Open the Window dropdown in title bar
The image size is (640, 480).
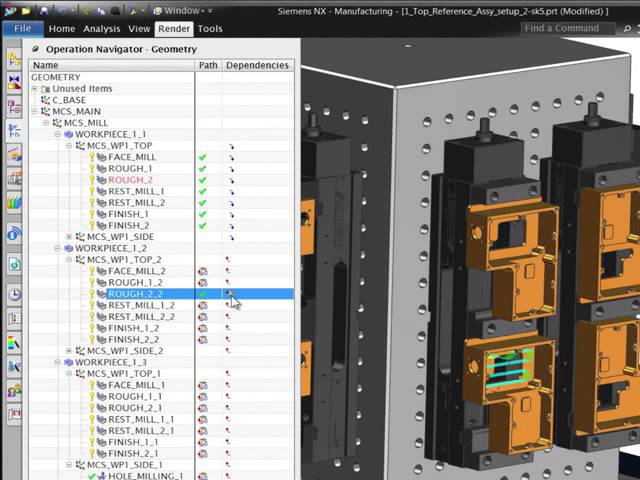[x=180, y=11]
